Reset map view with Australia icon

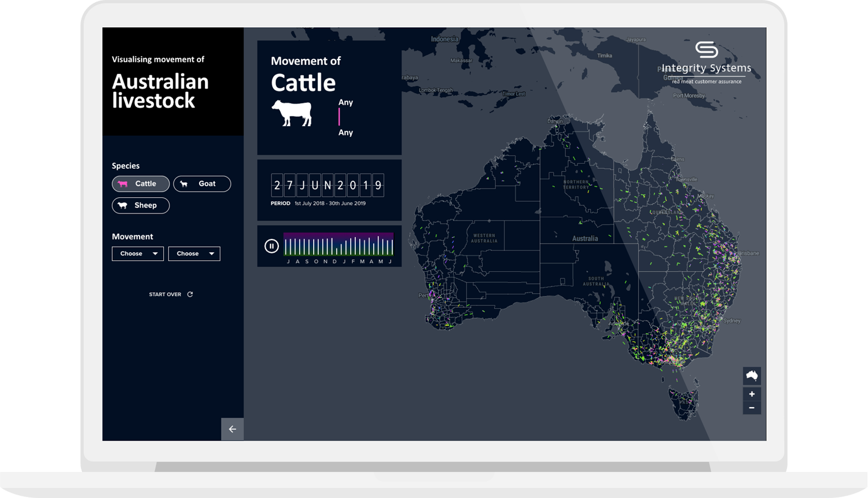[x=752, y=376]
